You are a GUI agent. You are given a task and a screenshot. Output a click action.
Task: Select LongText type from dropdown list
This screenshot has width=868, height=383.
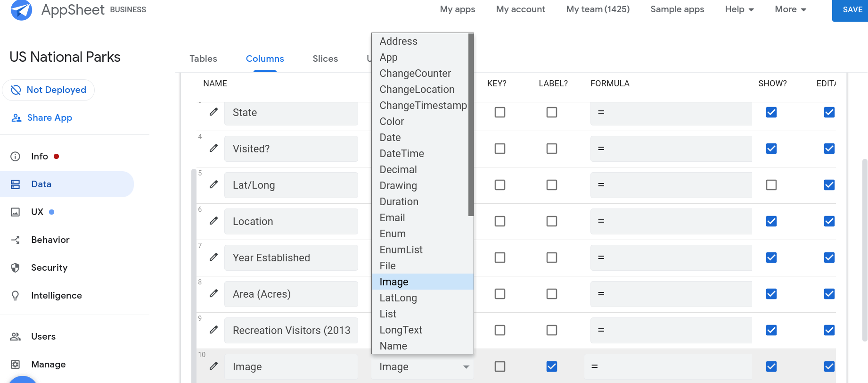point(422,330)
